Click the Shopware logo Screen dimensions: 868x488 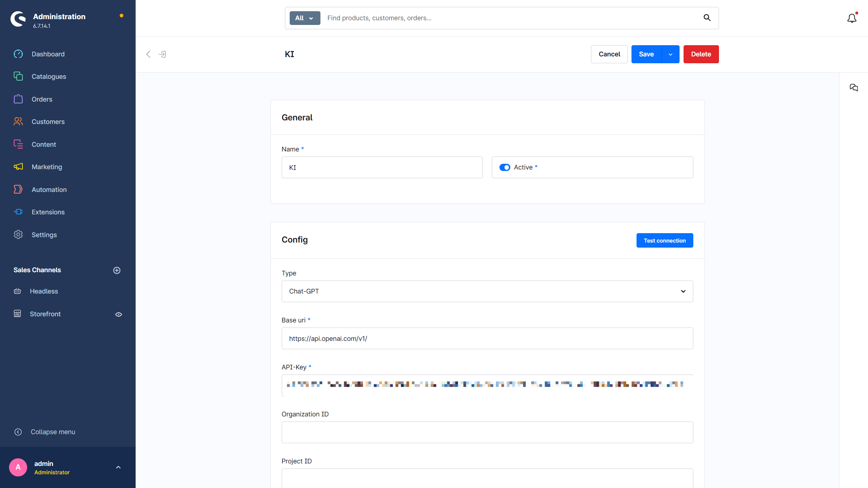(18, 19)
